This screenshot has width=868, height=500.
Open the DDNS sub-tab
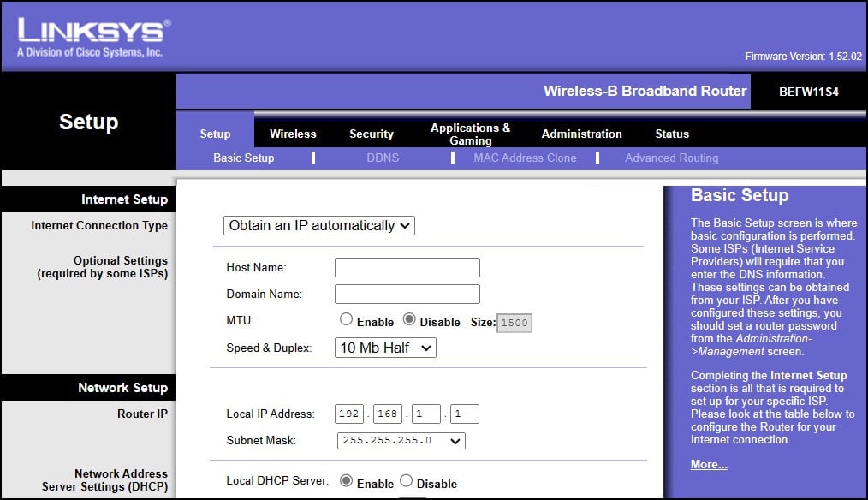coord(383,158)
